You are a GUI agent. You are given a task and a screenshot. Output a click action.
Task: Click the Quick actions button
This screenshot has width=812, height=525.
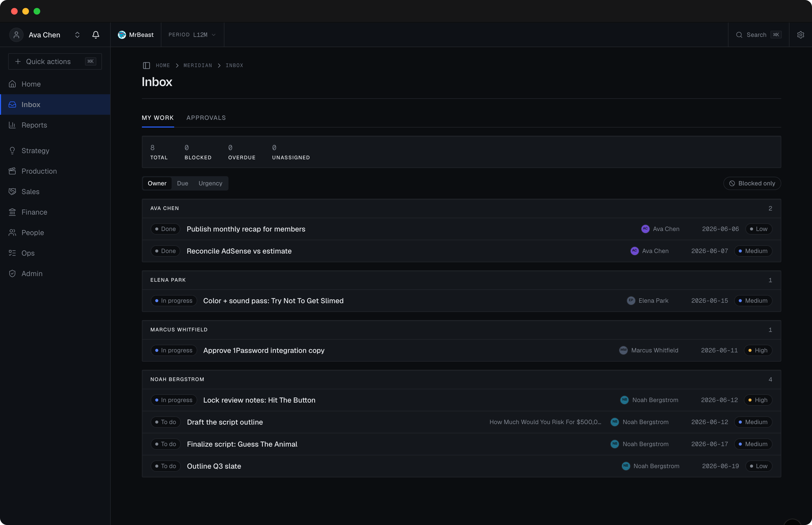pyautogui.click(x=55, y=61)
